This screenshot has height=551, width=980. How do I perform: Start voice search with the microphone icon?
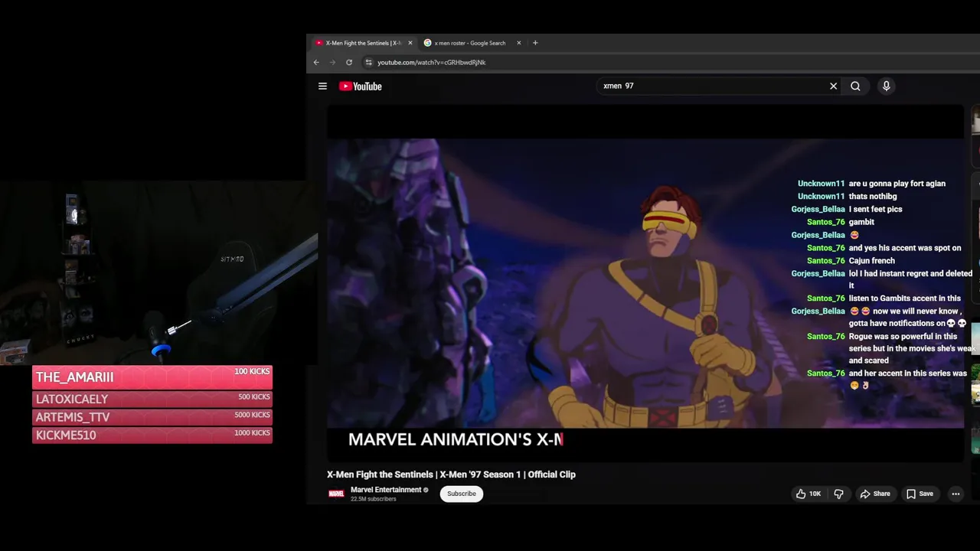click(886, 86)
